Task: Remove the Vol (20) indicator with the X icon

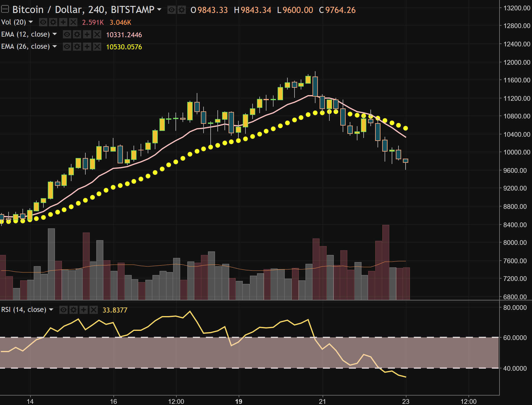Action: [73, 22]
